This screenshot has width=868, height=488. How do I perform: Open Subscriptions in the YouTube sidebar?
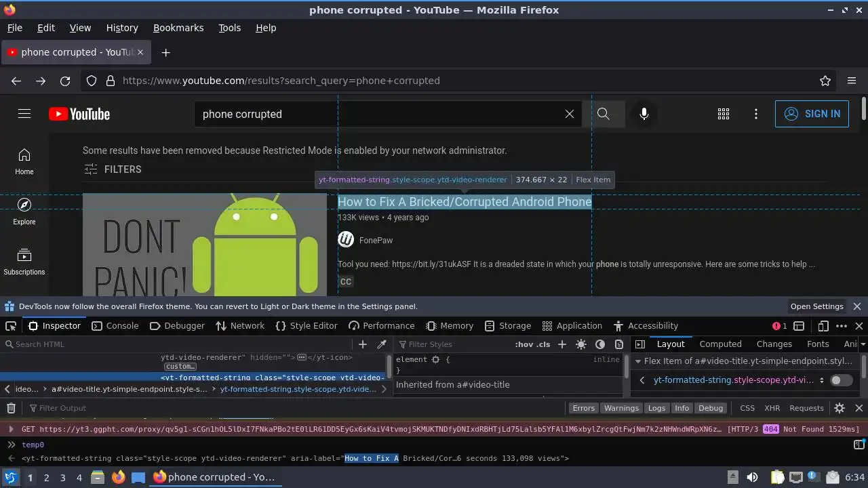[24, 262]
